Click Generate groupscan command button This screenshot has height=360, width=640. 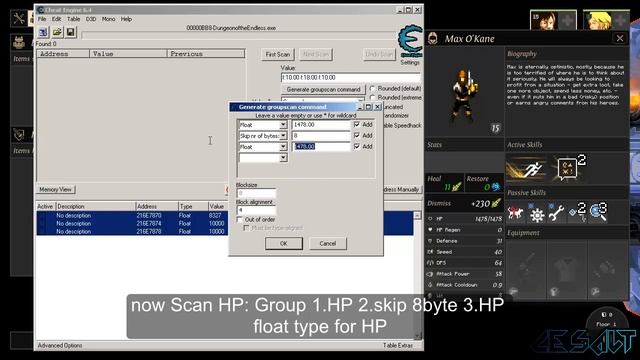click(x=323, y=89)
